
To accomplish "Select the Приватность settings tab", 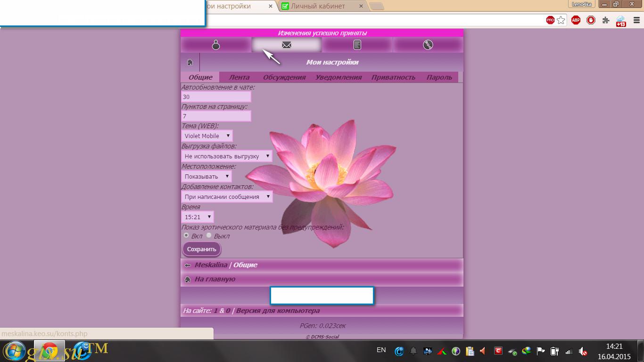I will [393, 77].
